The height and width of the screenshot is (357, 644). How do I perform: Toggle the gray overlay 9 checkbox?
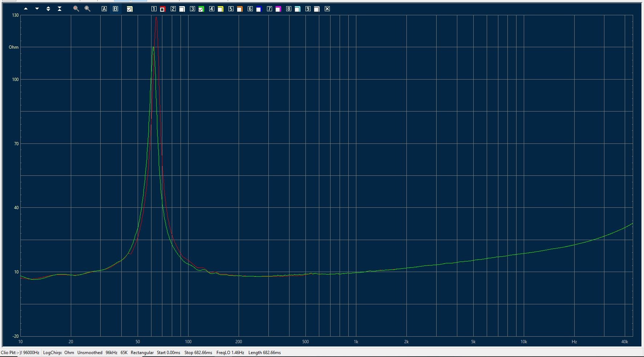tap(317, 9)
